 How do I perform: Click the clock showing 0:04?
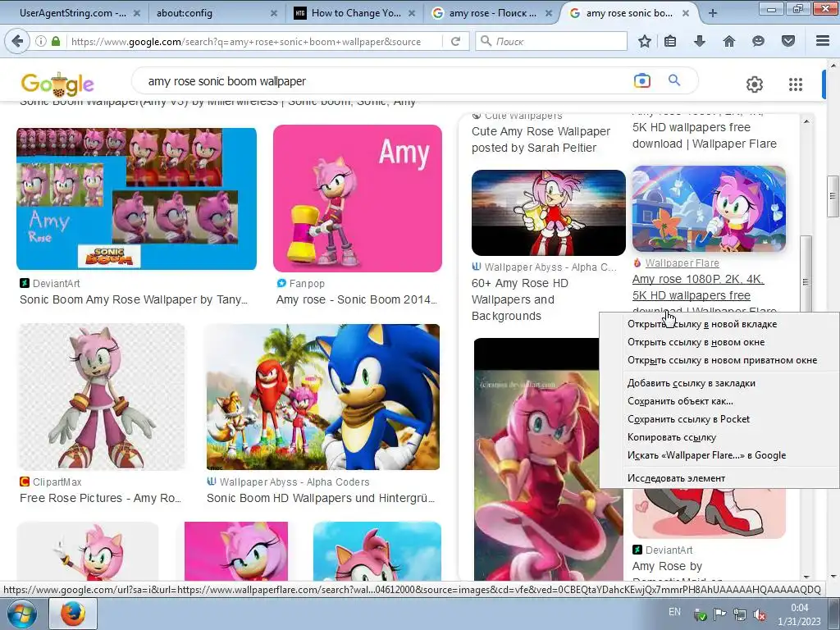click(x=799, y=608)
